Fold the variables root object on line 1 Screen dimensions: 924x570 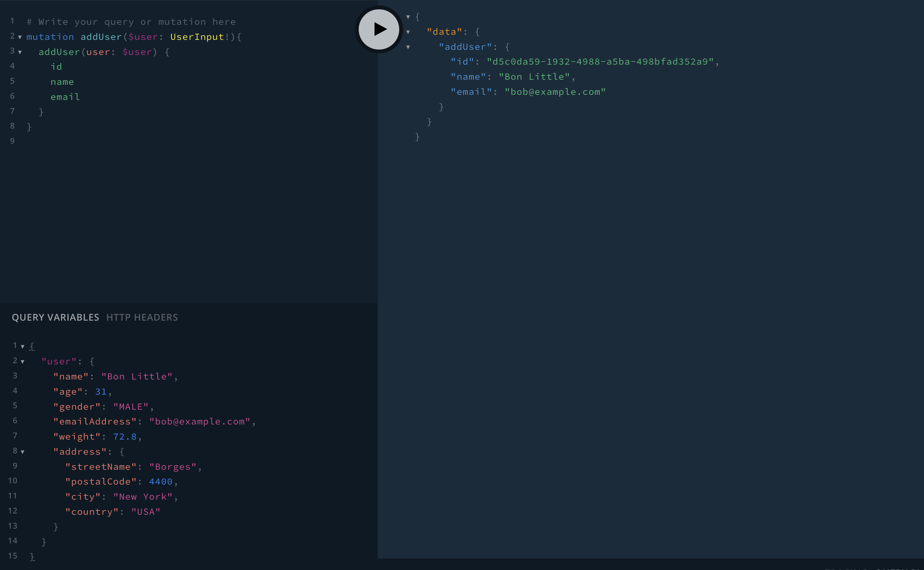pyautogui.click(x=23, y=347)
